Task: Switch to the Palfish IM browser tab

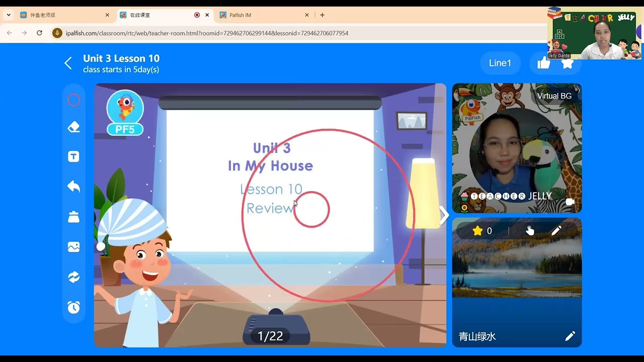Action: pyautogui.click(x=264, y=15)
